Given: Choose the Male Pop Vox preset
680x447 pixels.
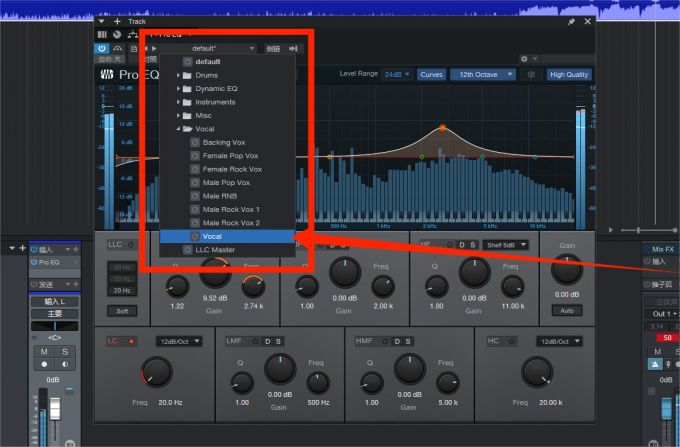Looking at the screenshot, I should 227,183.
